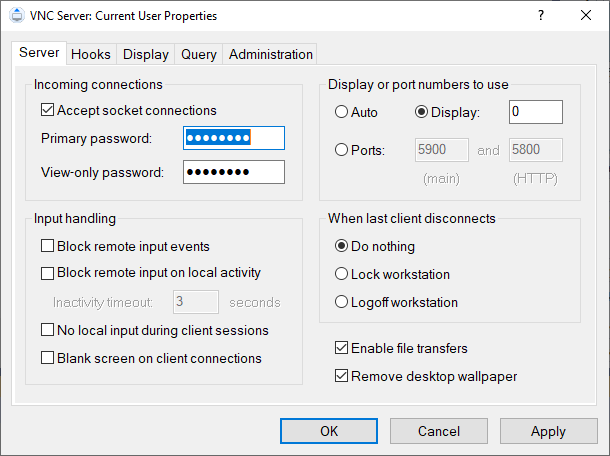Choose Lock workstation on disconnect

pos(342,274)
